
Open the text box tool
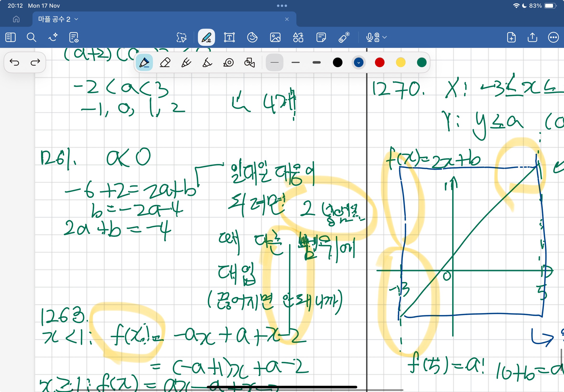(x=229, y=37)
